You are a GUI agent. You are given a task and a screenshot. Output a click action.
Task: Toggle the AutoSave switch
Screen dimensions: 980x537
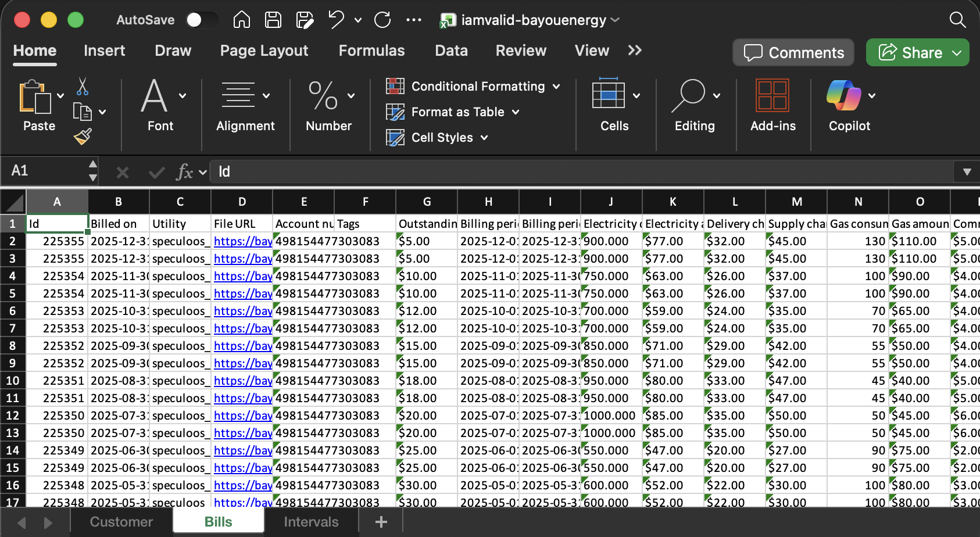tap(201, 20)
